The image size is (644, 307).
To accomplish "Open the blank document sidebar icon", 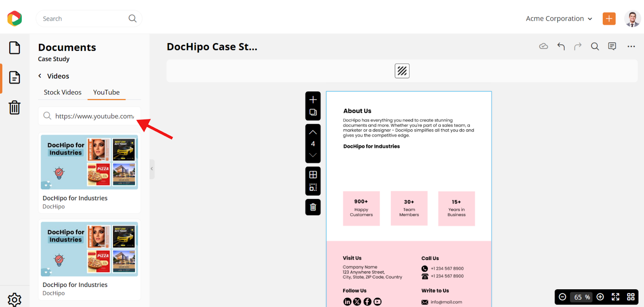I will 14,48.
